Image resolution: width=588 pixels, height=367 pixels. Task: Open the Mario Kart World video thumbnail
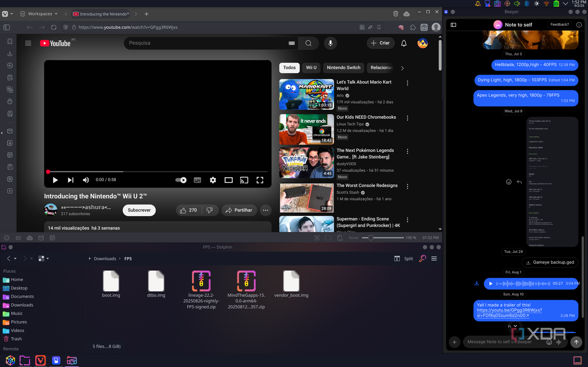[306, 94]
